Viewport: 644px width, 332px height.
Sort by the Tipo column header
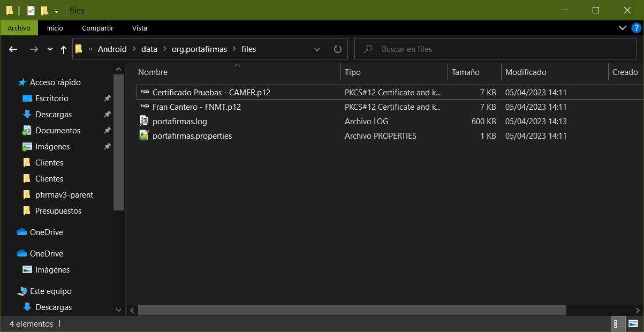tap(352, 72)
